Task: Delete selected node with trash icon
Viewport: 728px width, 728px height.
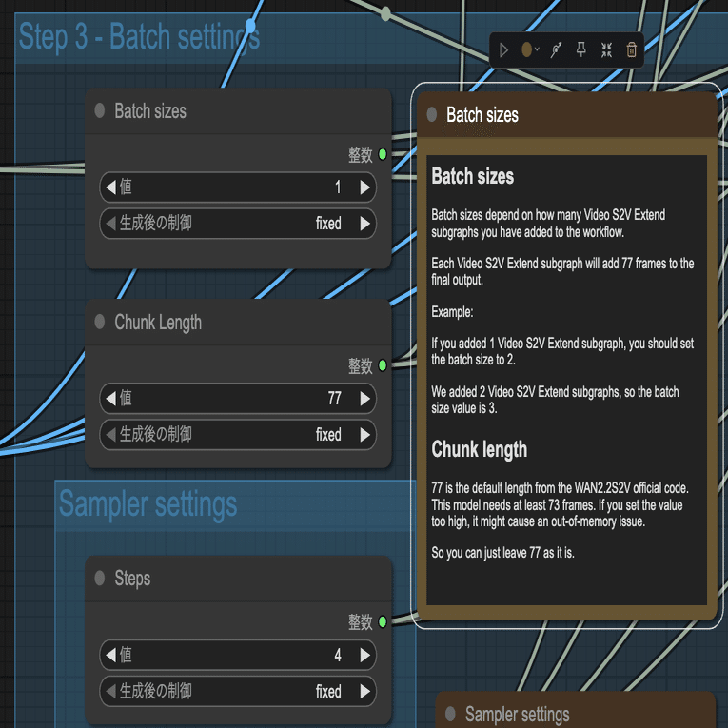Action: point(632,49)
